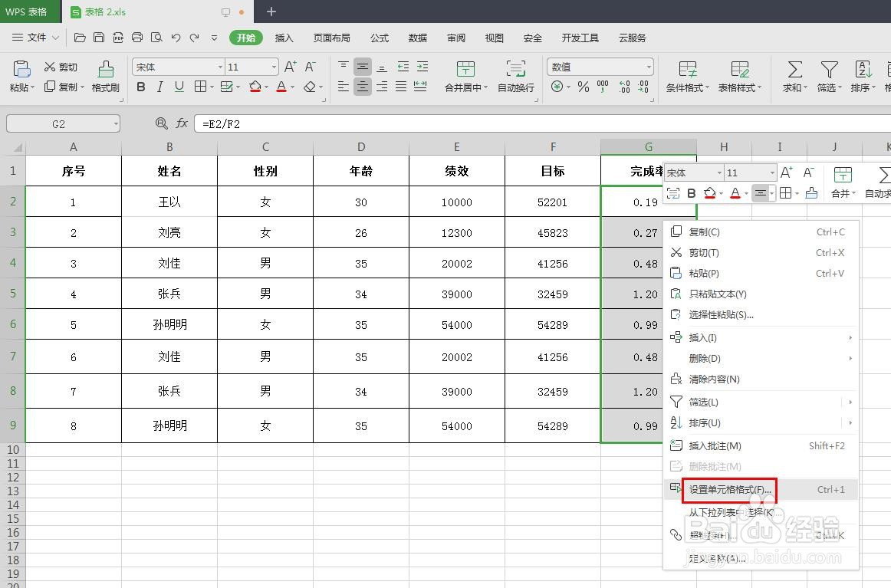
Task: Open 表格样式 (Table Style) options
Action: [x=738, y=76]
